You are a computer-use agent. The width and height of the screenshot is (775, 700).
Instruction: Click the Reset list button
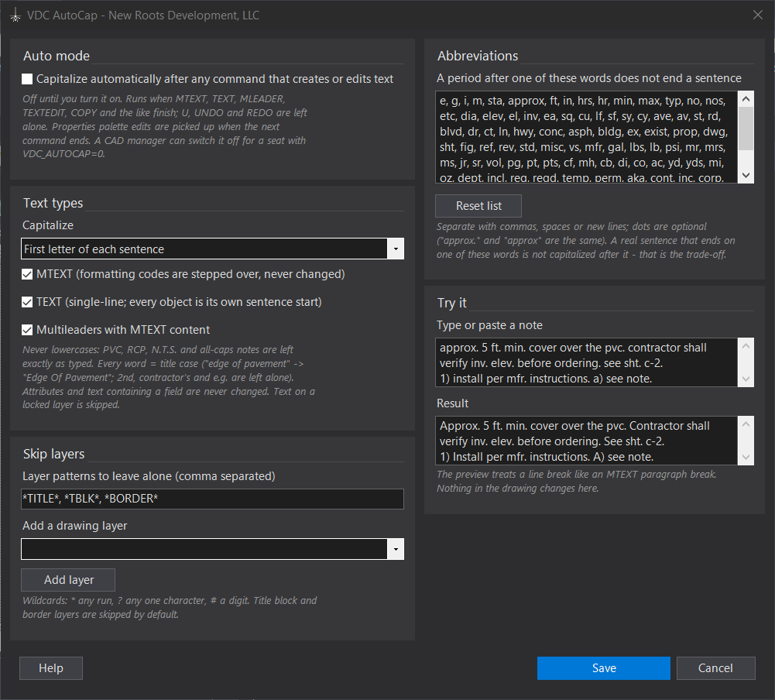coord(478,206)
